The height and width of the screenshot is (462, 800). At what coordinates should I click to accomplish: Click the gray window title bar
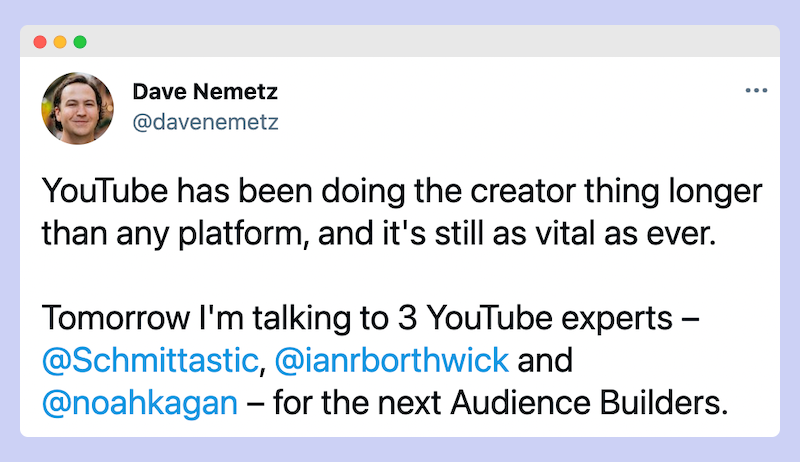[x=400, y=41]
